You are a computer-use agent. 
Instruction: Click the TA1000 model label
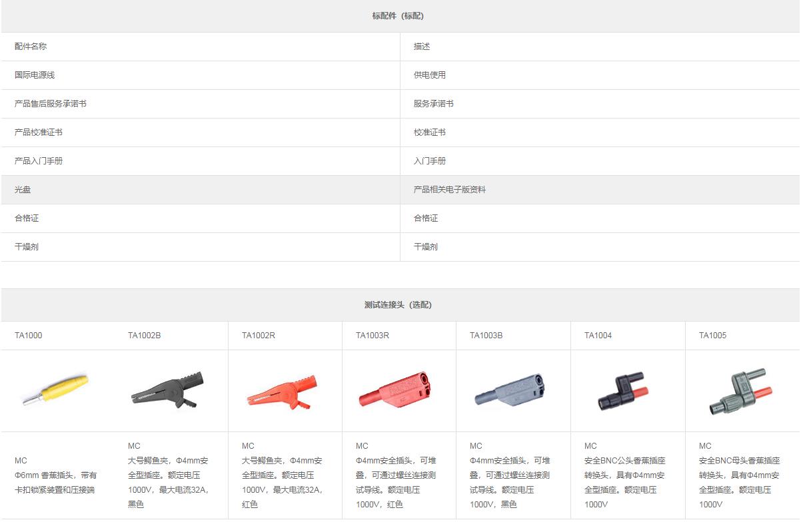(29, 336)
